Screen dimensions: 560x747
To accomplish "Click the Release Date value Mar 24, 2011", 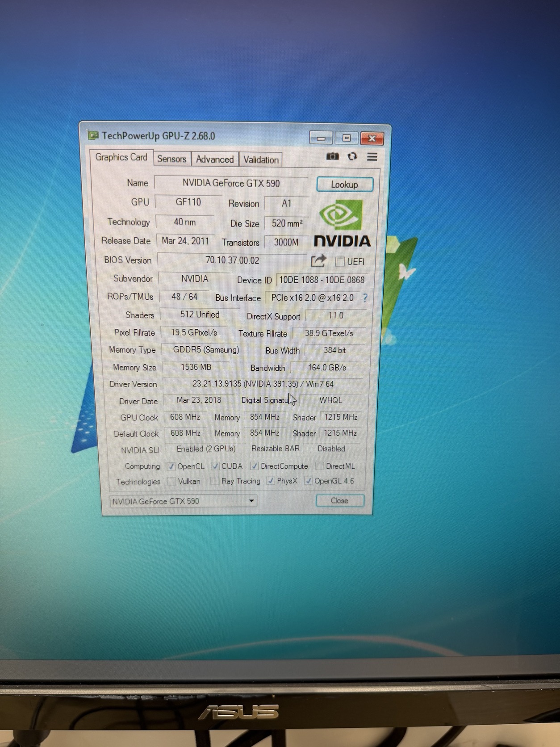I will click(x=185, y=241).
